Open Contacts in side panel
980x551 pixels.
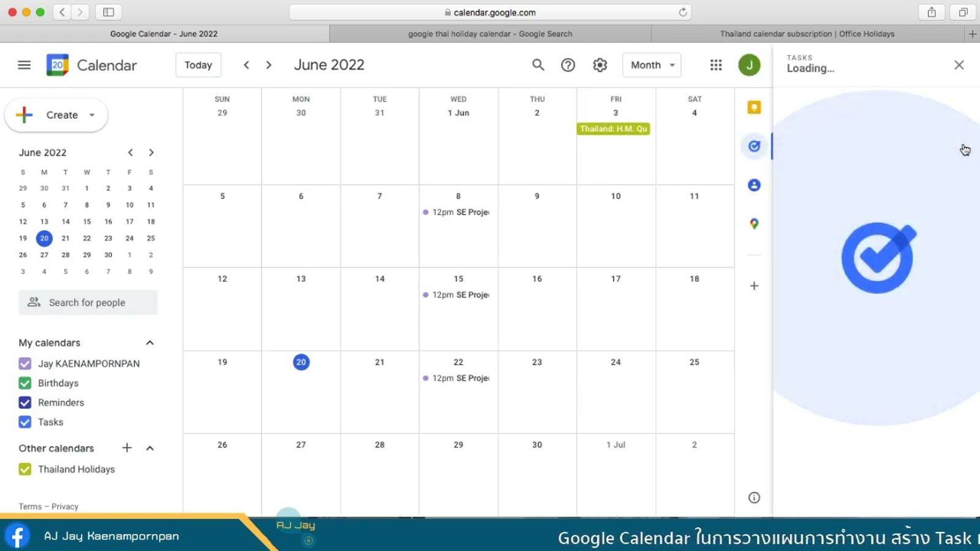pyautogui.click(x=754, y=185)
